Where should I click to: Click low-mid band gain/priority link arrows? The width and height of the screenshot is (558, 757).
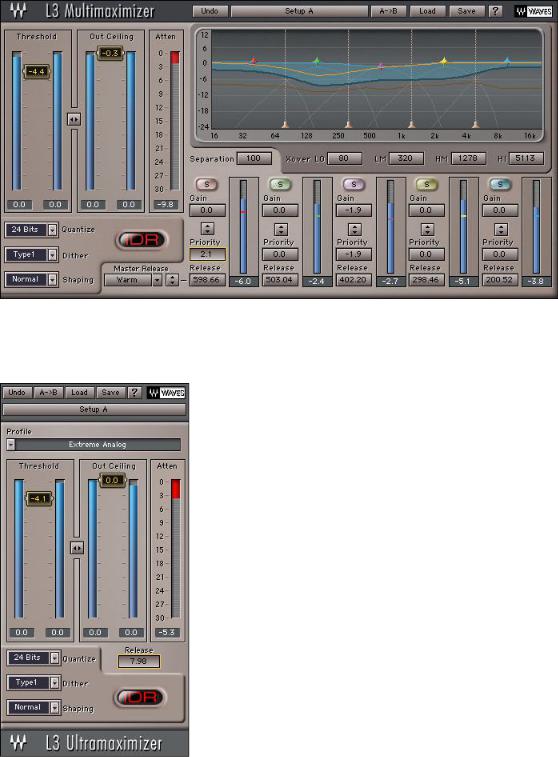pos(281,229)
